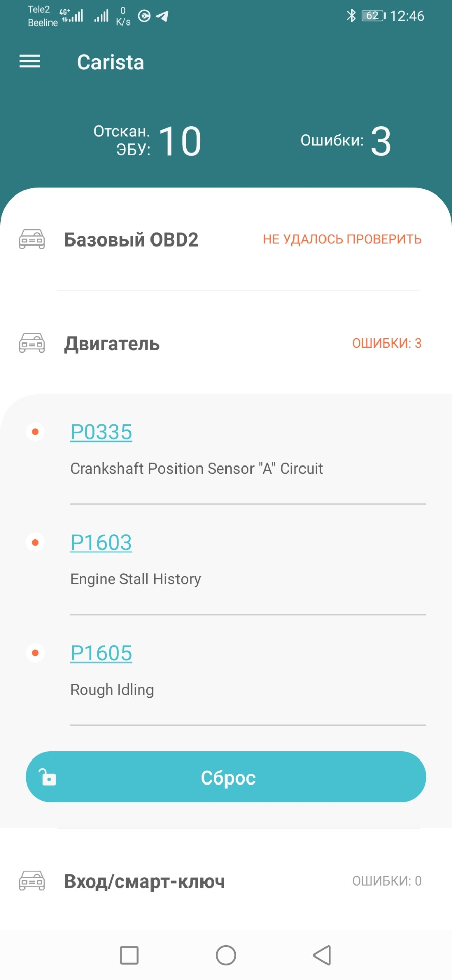Select the orange bullet next to P0335
The image size is (452, 980).
pos(35,432)
